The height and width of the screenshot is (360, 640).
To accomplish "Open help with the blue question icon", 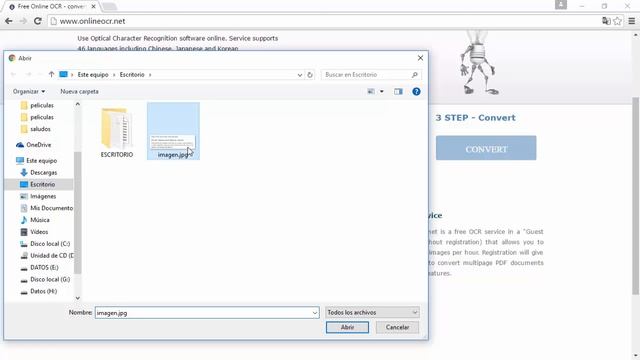I will (x=416, y=91).
